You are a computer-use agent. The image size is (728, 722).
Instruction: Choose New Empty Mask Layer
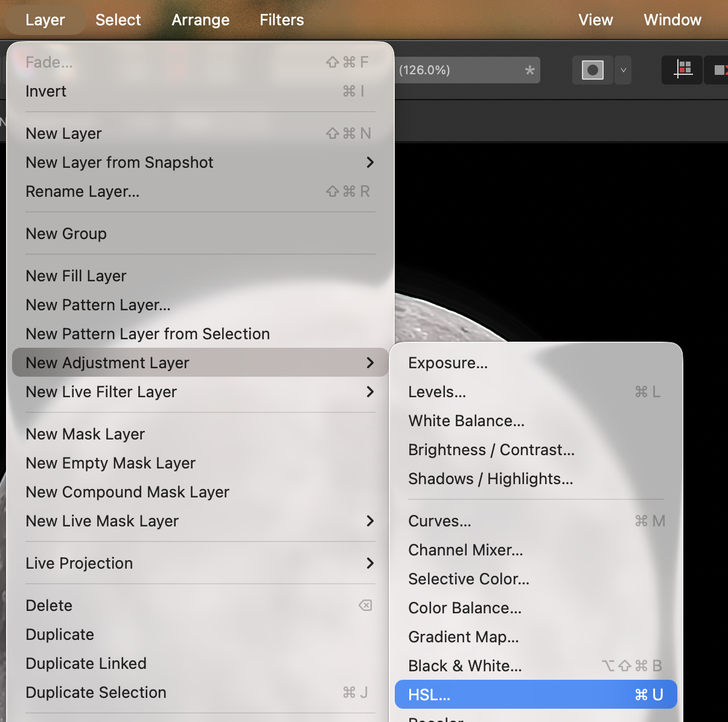(200, 463)
